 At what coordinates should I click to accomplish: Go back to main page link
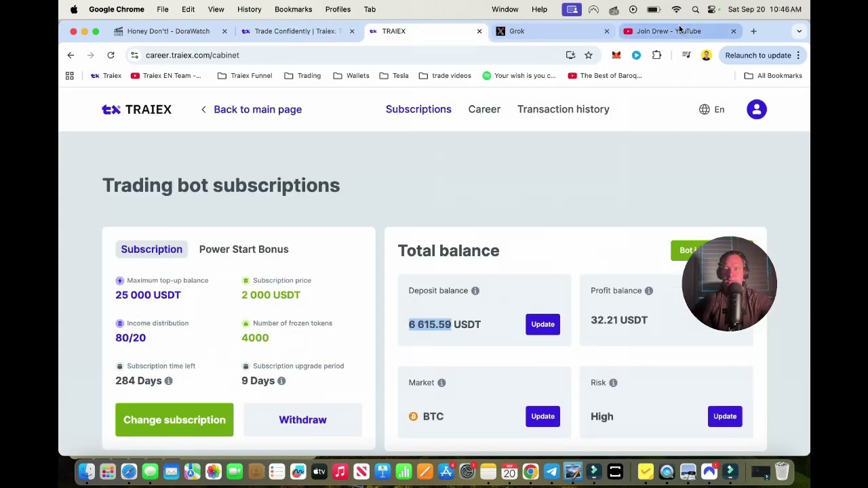(251, 109)
